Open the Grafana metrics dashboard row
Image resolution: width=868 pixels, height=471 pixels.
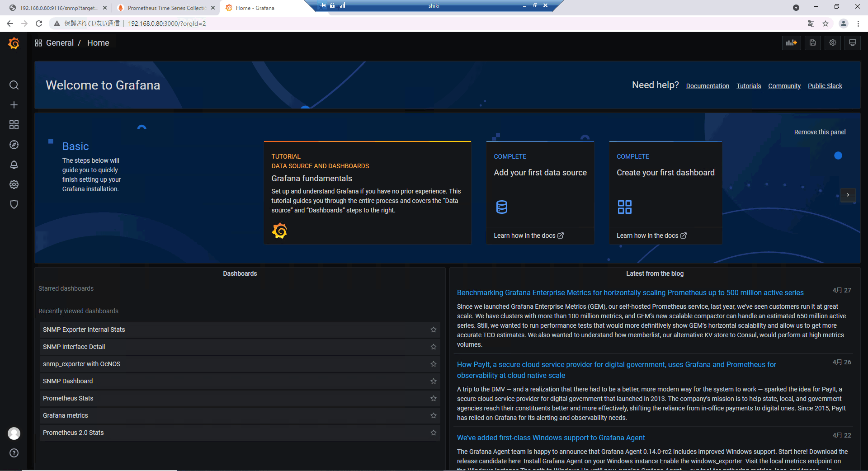tap(240, 415)
